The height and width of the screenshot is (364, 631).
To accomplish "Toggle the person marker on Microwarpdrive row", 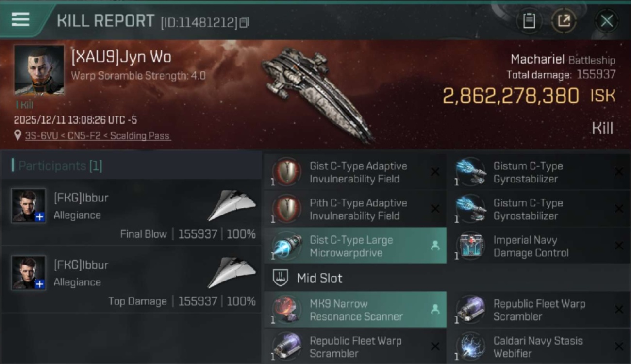I will click(x=435, y=246).
